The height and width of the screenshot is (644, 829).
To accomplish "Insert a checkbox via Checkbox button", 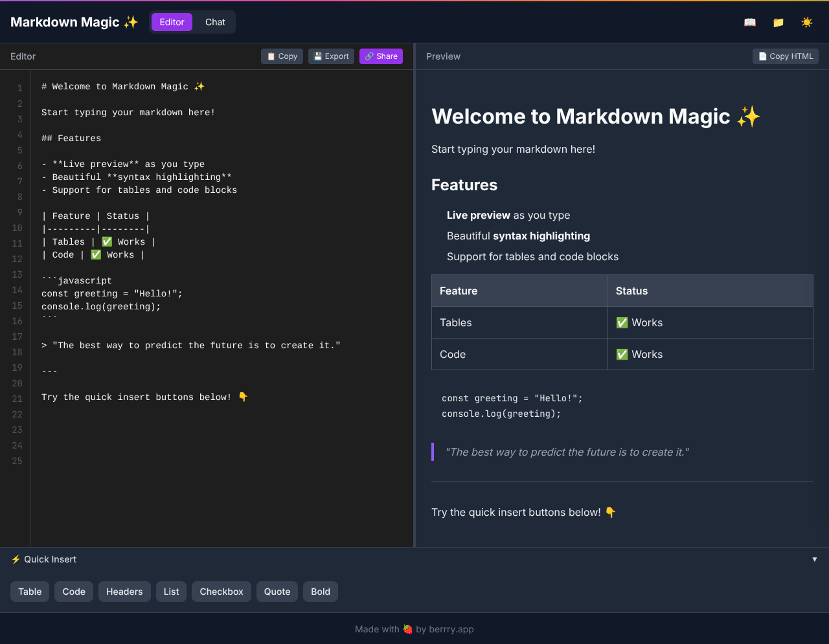I will (221, 591).
